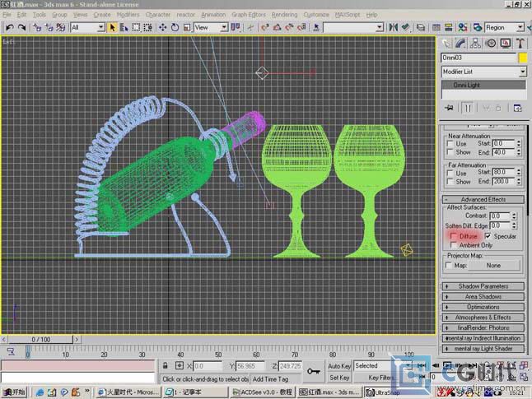This screenshot has width=532, height=399.
Task: Toggle the Angle Snap icon
Action: [278, 27]
